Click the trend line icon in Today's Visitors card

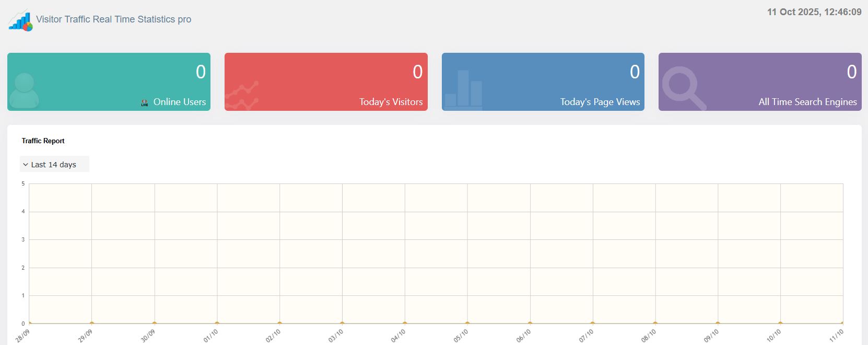[x=242, y=96]
